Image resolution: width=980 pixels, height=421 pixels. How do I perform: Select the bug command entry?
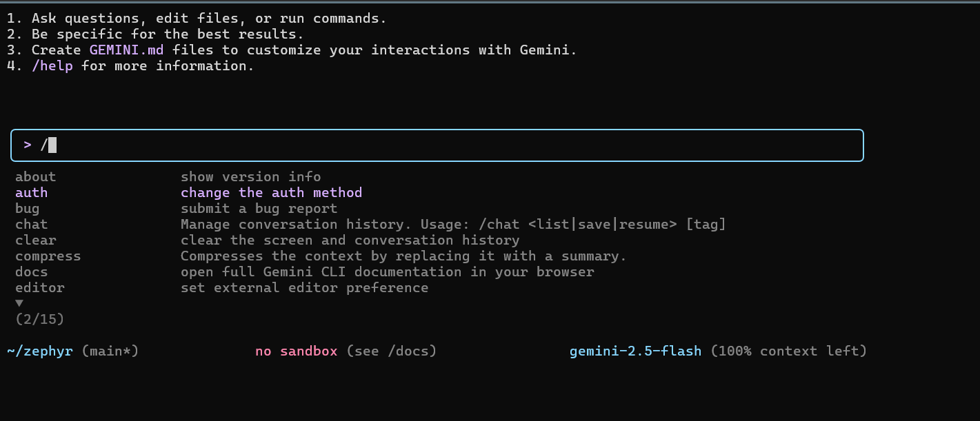(x=28, y=209)
